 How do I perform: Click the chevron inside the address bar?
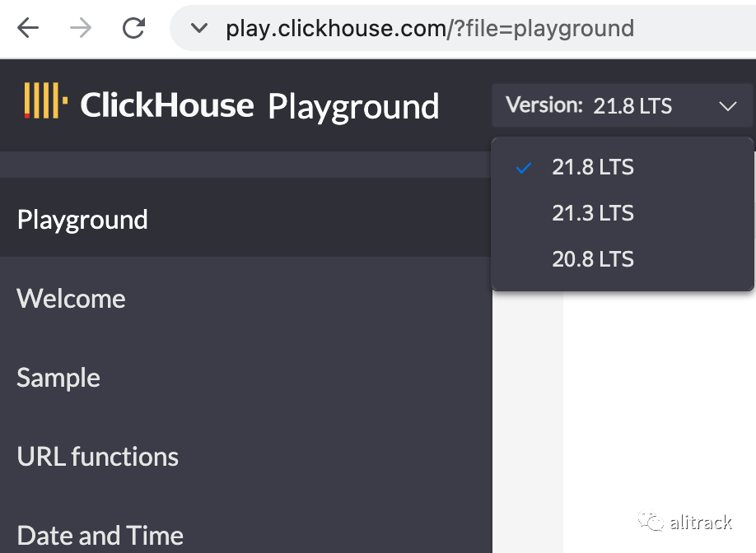click(x=198, y=28)
